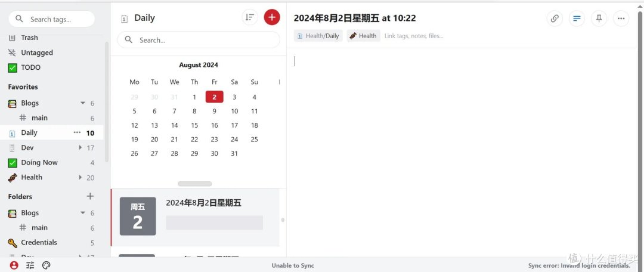Click the sidebar vertical scrollbar
The image size is (644, 272).
tap(107, 102)
